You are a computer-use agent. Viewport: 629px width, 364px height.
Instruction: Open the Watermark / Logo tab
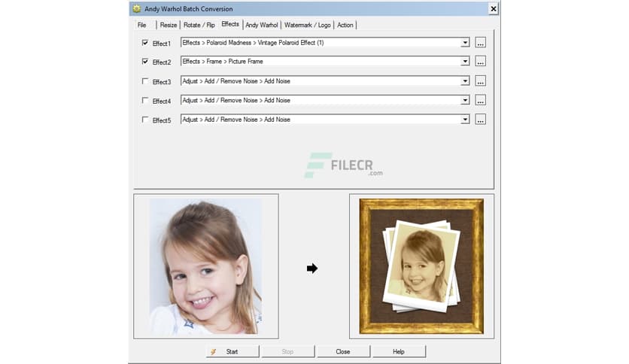click(307, 25)
